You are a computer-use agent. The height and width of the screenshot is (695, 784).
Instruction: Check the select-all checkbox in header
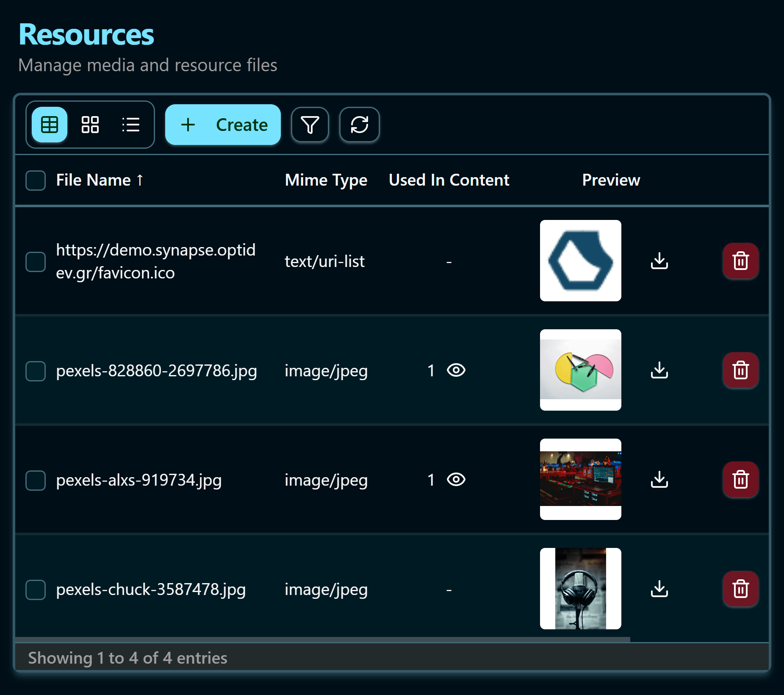pyautogui.click(x=36, y=180)
